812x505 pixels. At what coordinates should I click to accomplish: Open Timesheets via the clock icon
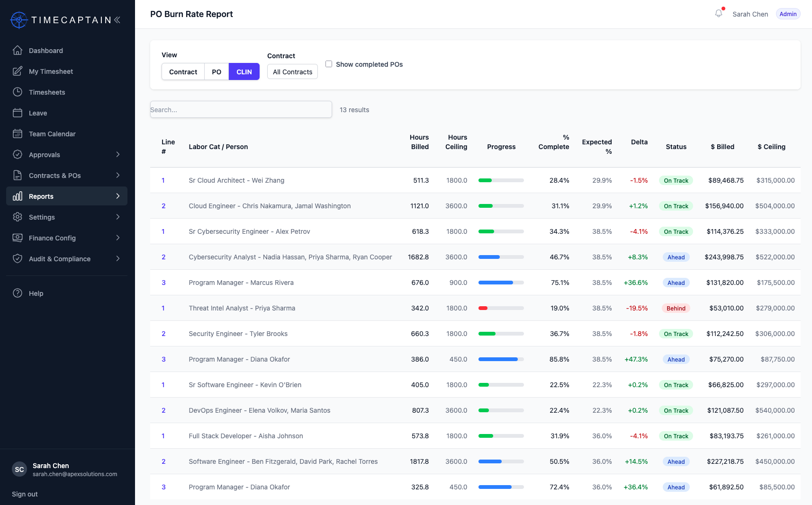pyautogui.click(x=18, y=92)
